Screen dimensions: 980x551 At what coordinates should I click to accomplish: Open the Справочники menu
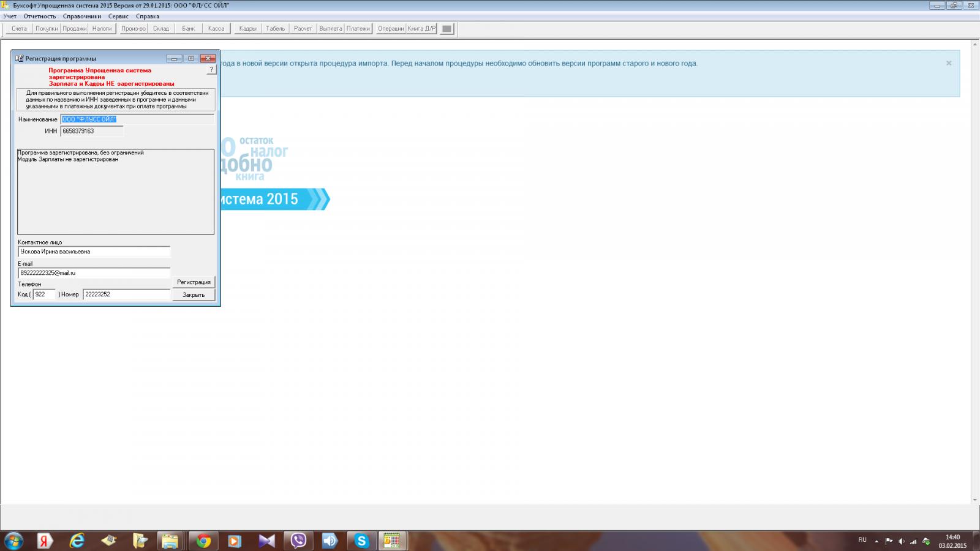click(x=82, y=17)
